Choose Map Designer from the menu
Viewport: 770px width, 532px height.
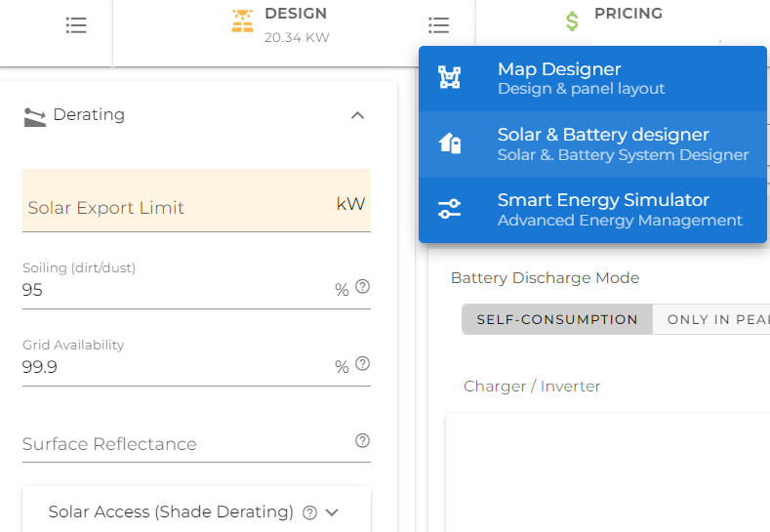coord(592,79)
